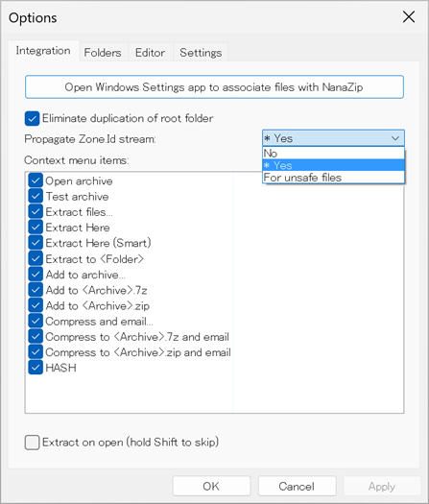The height and width of the screenshot is (504, 429).
Task: Toggle the Compress and email... checkbox
Action: [36, 321]
